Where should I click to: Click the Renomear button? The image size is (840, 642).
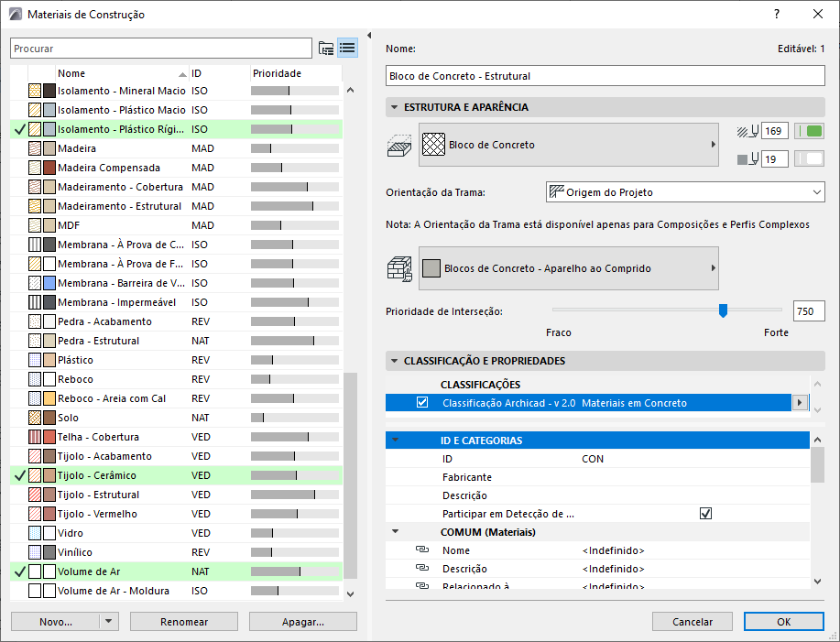click(184, 622)
